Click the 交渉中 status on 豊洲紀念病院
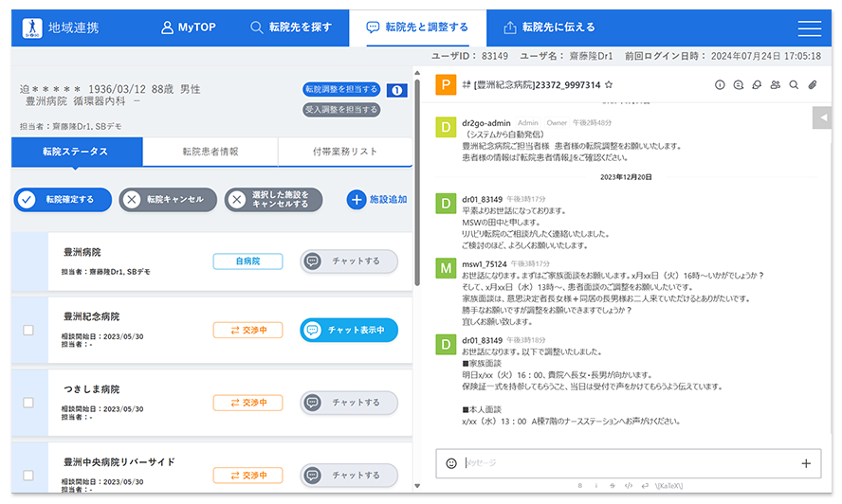 coord(248,330)
